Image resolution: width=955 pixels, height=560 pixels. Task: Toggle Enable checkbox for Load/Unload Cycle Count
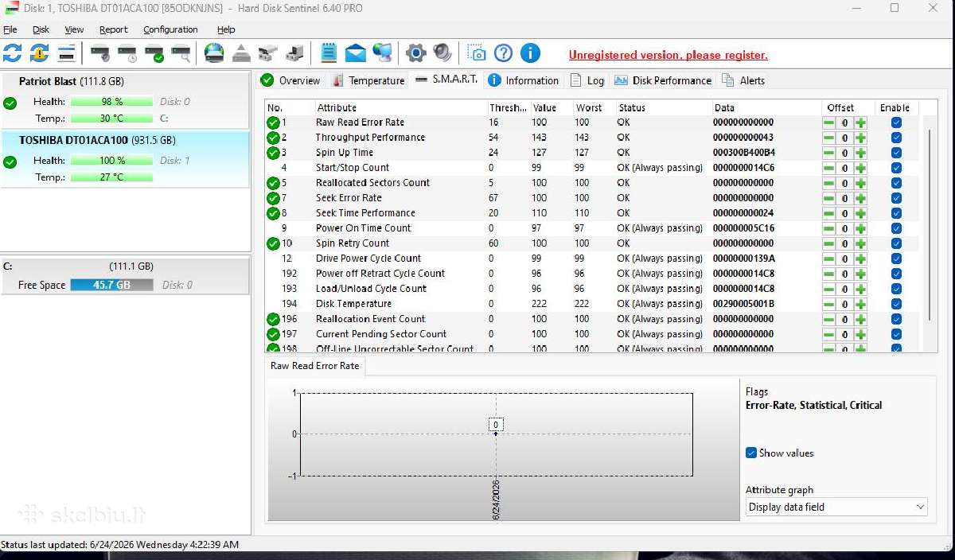pos(897,289)
